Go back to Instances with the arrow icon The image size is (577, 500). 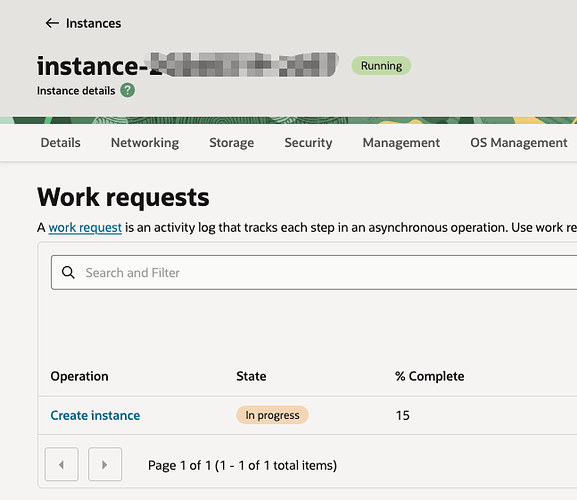(x=52, y=23)
